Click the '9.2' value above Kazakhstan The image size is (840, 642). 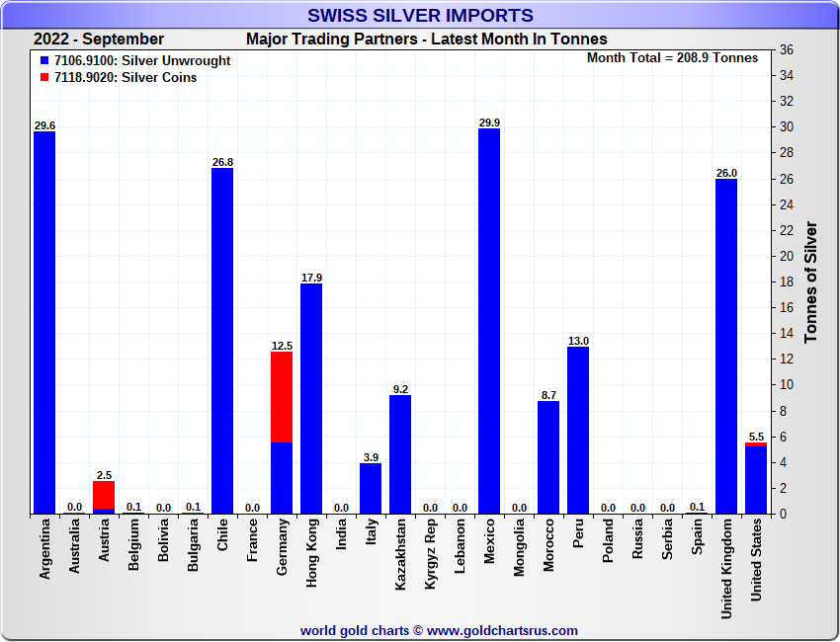[x=400, y=389]
